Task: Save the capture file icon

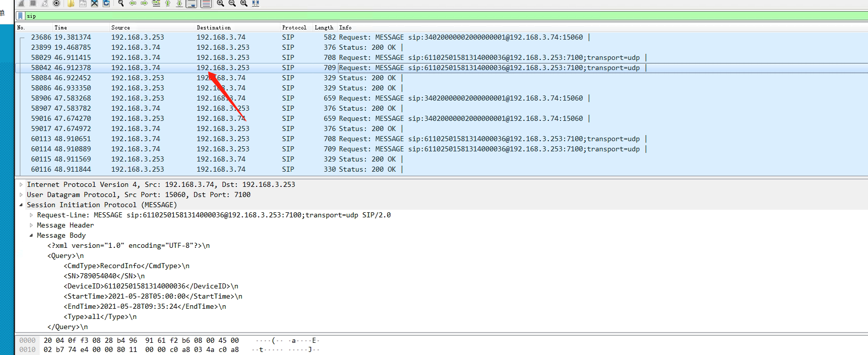Action: (83, 3)
